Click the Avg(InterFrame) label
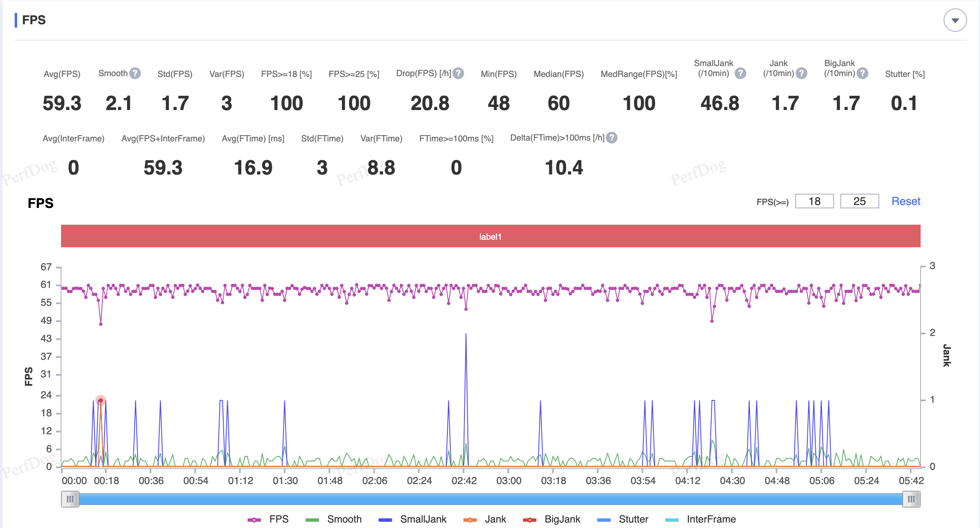The width and height of the screenshot is (980, 528). [74, 138]
